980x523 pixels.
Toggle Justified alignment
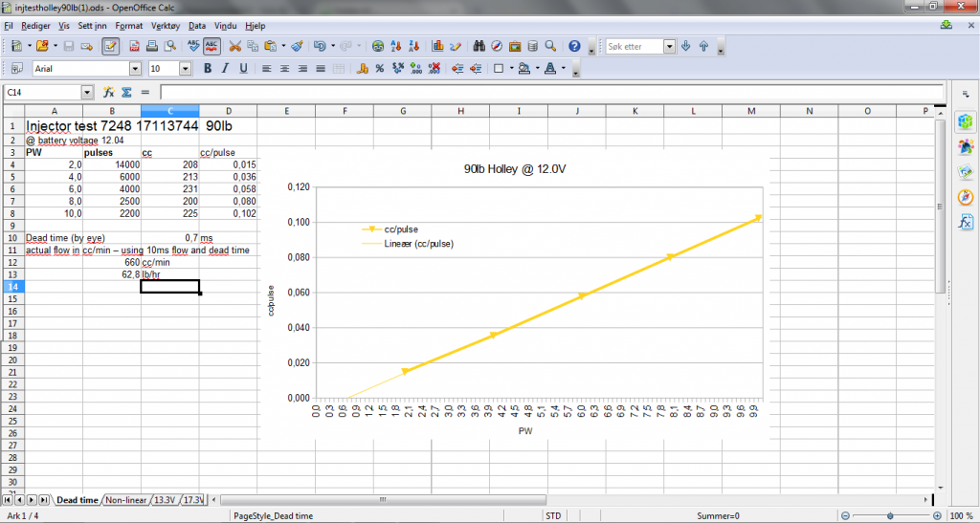(x=321, y=69)
